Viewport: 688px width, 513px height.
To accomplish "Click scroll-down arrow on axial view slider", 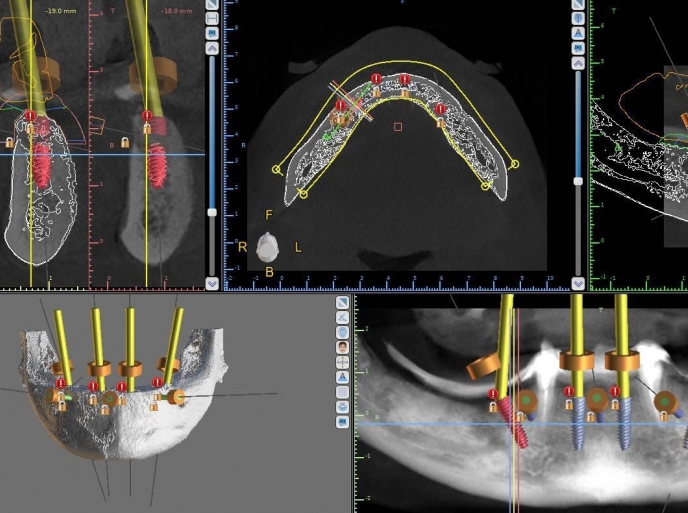I will click(577, 283).
